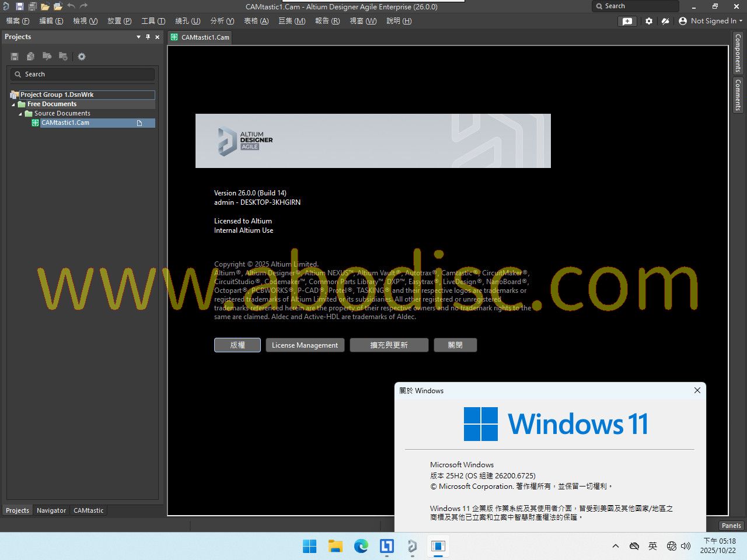This screenshot has height=560, width=747.
Task: Open the preferences gear icon near account
Action: click(649, 21)
